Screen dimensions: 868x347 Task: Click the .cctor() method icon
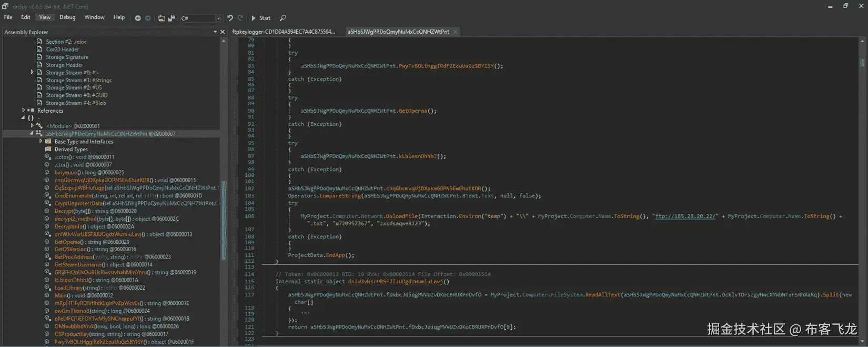tap(48, 157)
